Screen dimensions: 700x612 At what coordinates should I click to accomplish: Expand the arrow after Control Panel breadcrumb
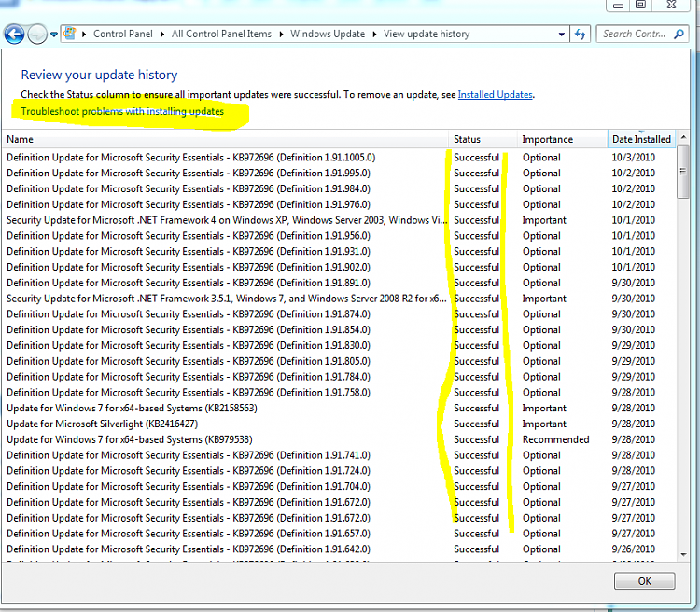(162, 34)
